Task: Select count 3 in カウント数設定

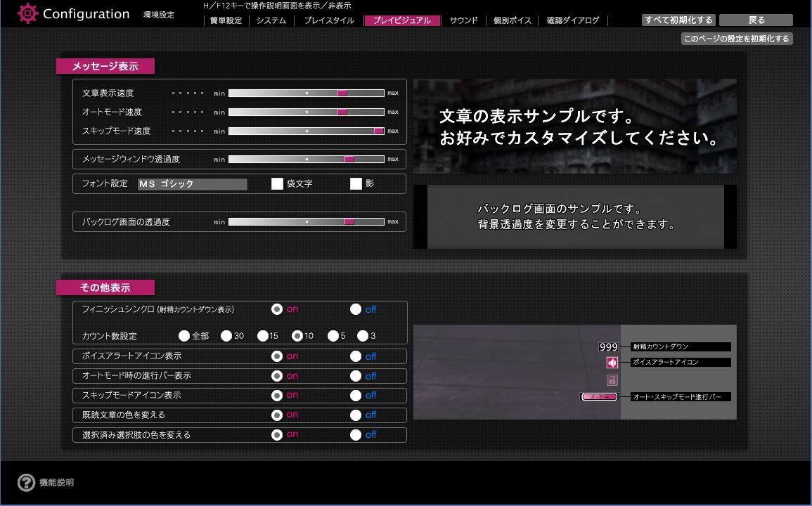Action: tap(363, 336)
